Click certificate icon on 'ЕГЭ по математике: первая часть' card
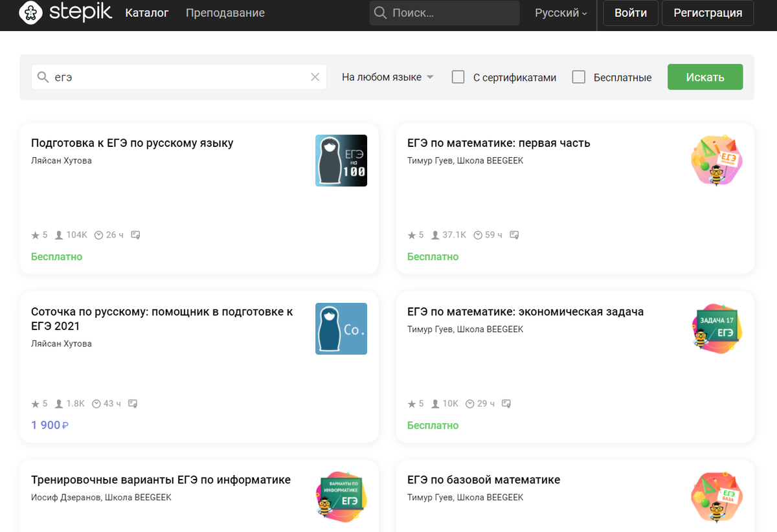This screenshot has width=777, height=532. pyautogui.click(x=515, y=235)
